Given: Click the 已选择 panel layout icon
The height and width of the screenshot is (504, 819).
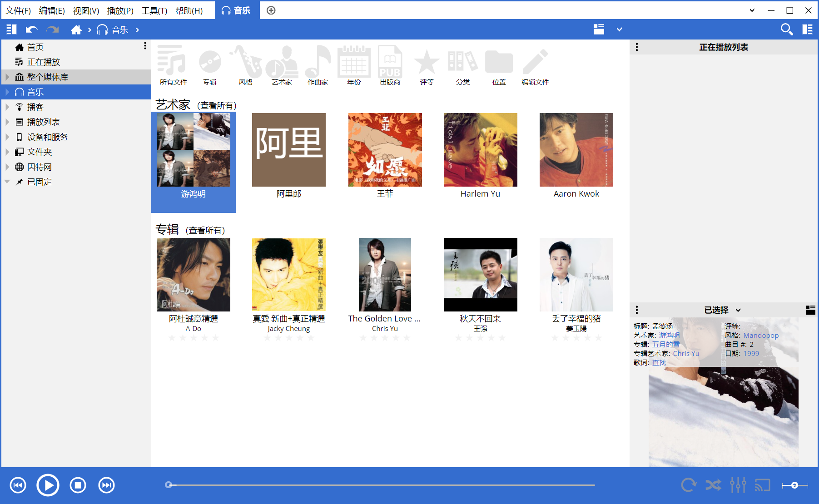Looking at the screenshot, I should (x=810, y=310).
